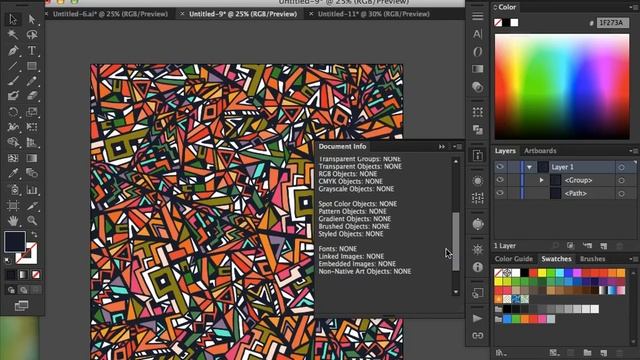Select the Scale tool
The image size is (640, 360).
coord(32,112)
